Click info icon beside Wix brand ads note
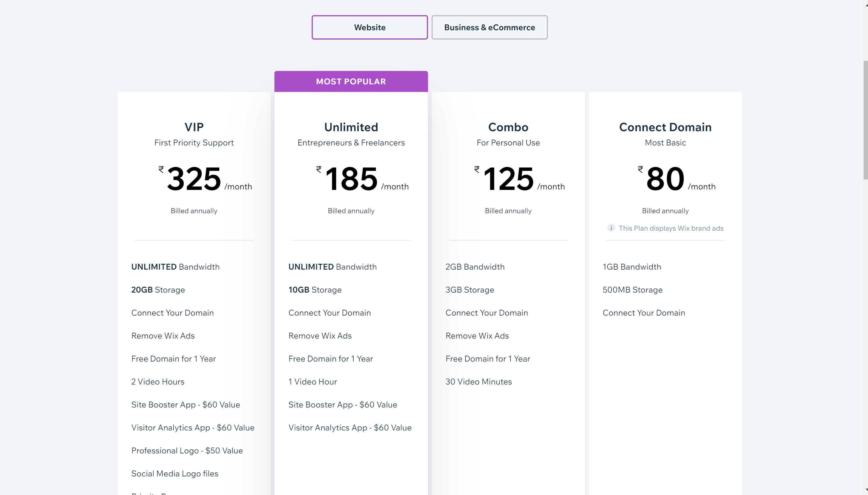Image resolution: width=868 pixels, height=495 pixels. point(611,228)
